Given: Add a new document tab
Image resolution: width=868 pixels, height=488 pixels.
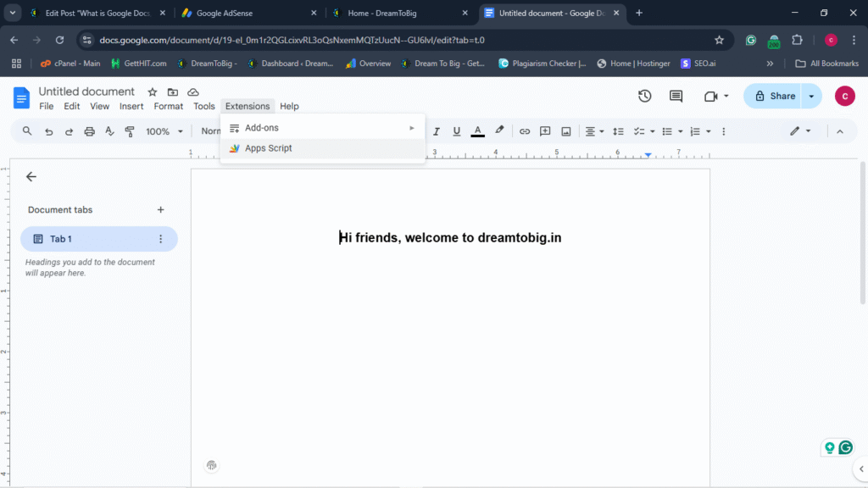Looking at the screenshot, I should click(x=160, y=210).
